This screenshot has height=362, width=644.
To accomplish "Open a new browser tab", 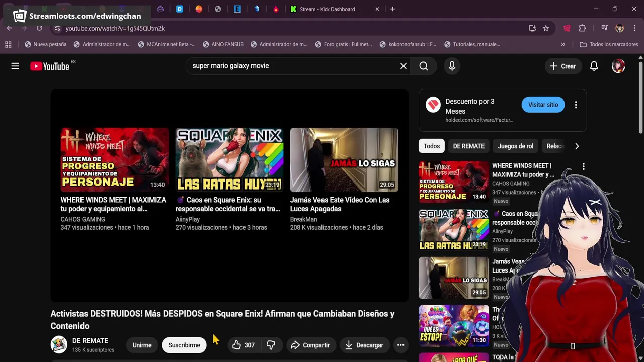I will click(x=393, y=9).
